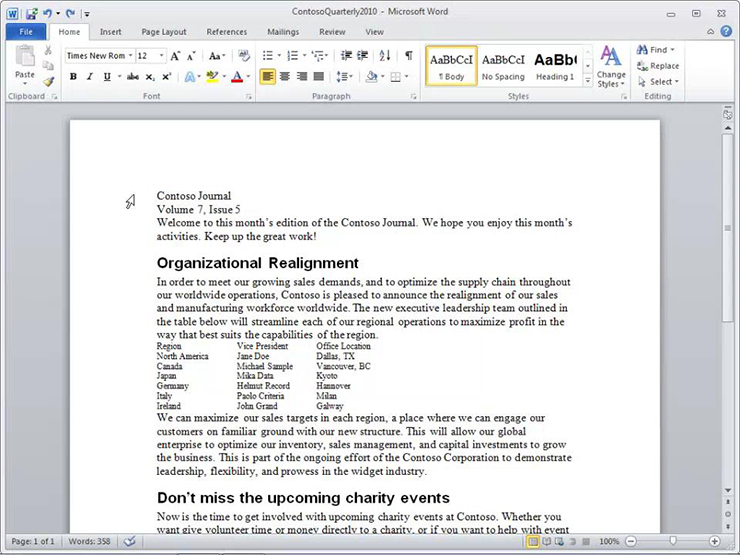Click the Zoom In plus button
This screenshot has width=740, height=555.
[x=715, y=541]
